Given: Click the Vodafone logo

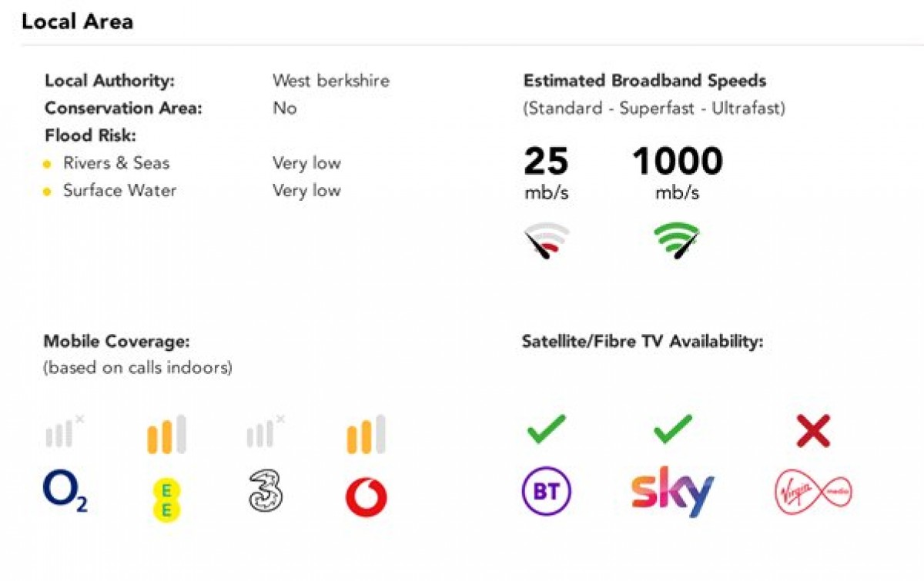Looking at the screenshot, I should 367,496.
